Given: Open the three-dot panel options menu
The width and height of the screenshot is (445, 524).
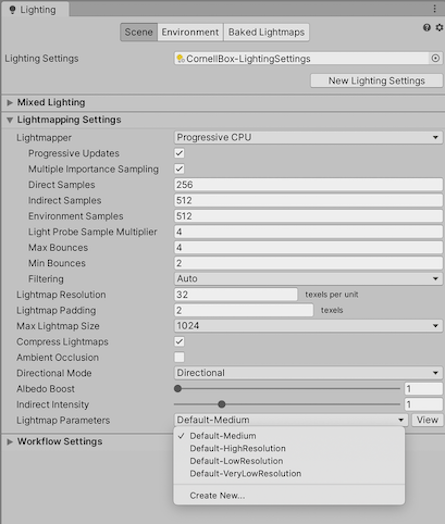Looking at the screenshot, I should click(434, 9).
